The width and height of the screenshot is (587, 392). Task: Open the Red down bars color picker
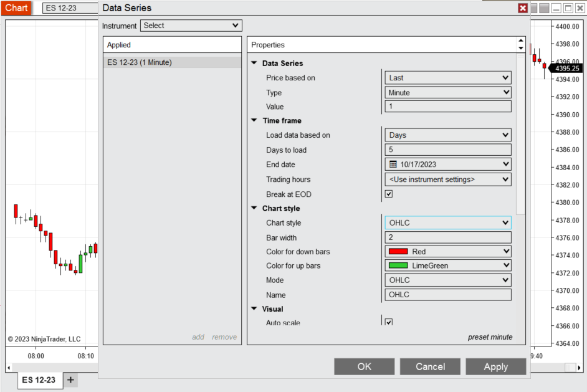(x=448, y=252)
